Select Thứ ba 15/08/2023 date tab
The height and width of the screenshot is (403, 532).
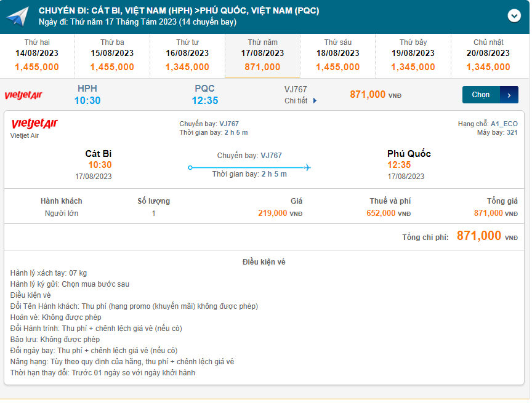click(x=112, y=55)
